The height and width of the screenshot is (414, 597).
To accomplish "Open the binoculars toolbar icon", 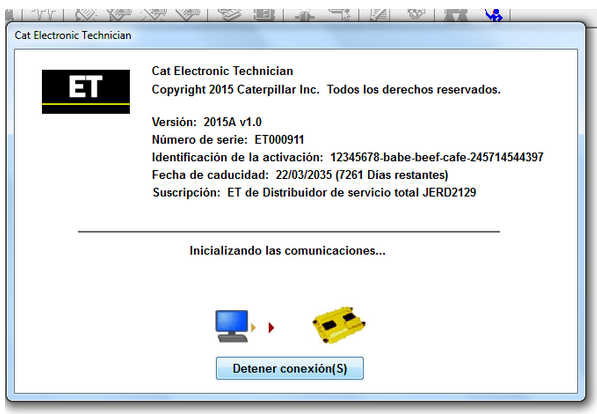I will click(x=455, y=15).
